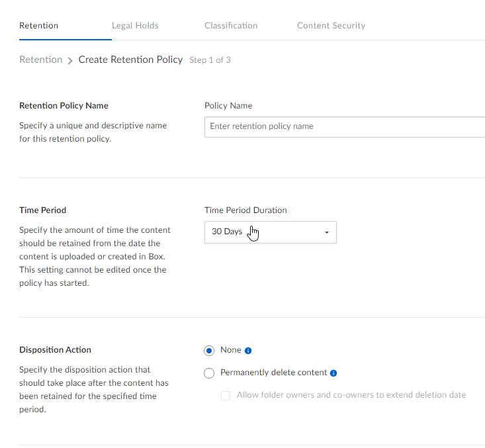Image resolution: width=485 pixels, height=448 pixels.
Task: Open the Content Security tab
Action: (x=331, y=25)
